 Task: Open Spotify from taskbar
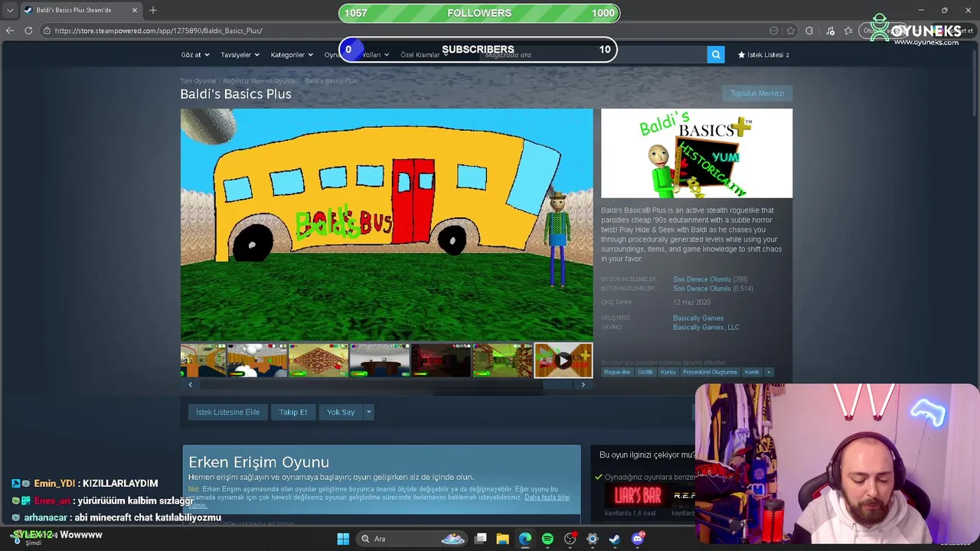[x=547, y=539]
